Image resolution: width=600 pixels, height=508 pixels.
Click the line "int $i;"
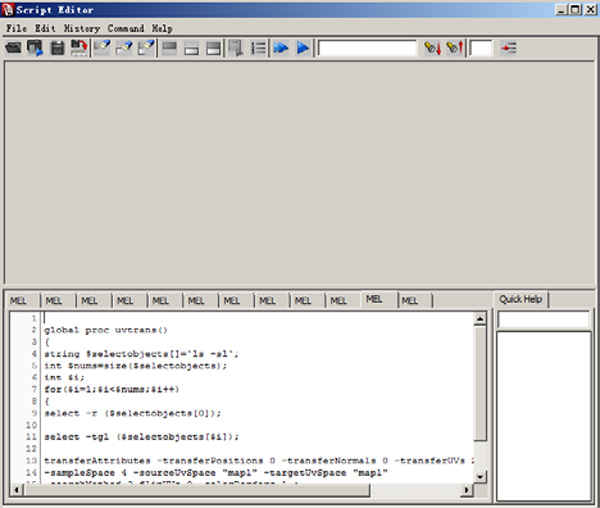click(64, 378)
